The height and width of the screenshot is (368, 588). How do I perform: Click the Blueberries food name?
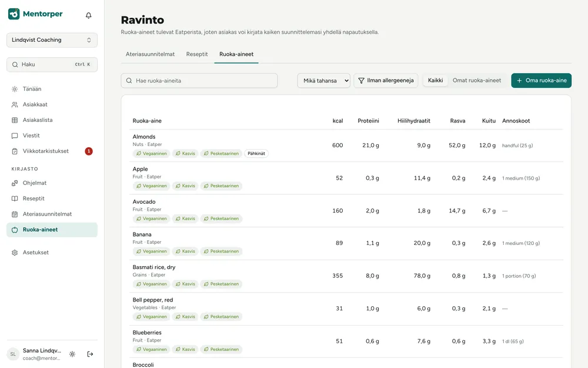tap(147, 332)
